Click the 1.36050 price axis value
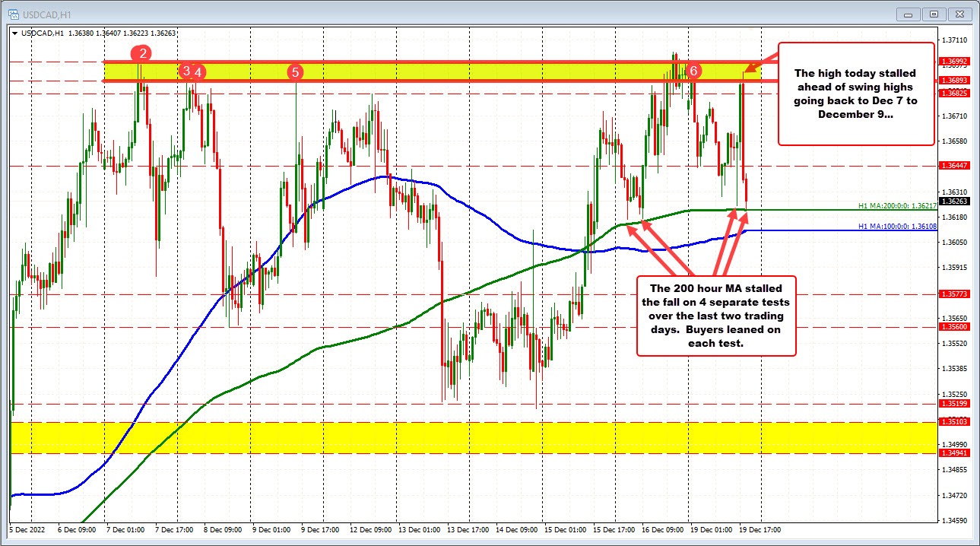Image resolution: width=980 pixels, height=546 pixels. click(955, 242)
